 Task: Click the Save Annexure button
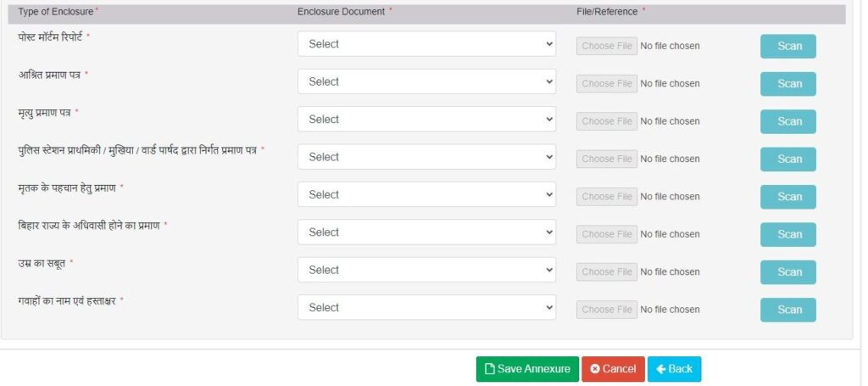527,369
